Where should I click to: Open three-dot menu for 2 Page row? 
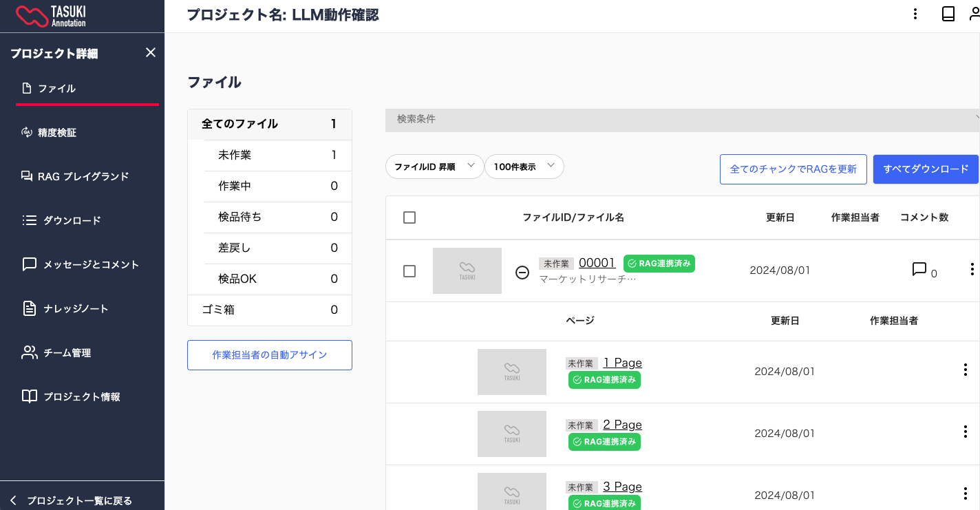point(965,432)
